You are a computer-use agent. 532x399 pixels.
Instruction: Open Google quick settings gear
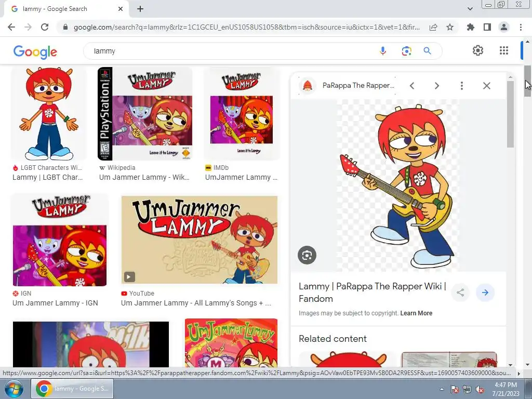[478, 50]
